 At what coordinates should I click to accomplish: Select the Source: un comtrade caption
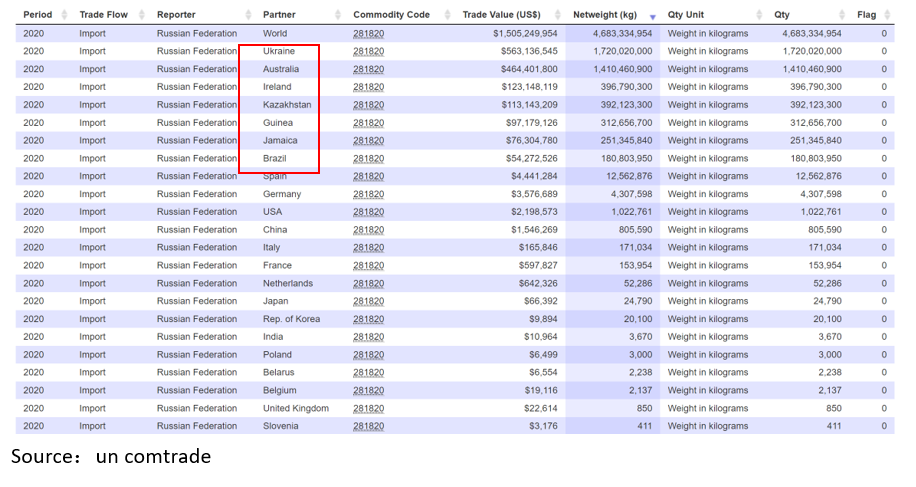click(111, 456)
